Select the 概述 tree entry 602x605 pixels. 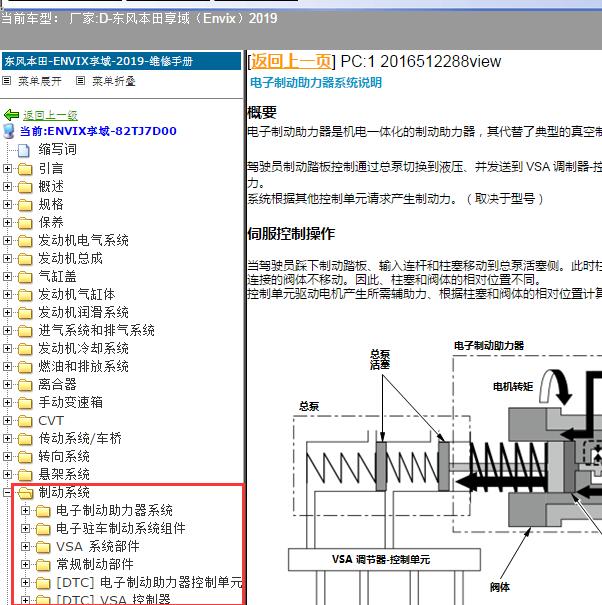(x=51, y=187)
